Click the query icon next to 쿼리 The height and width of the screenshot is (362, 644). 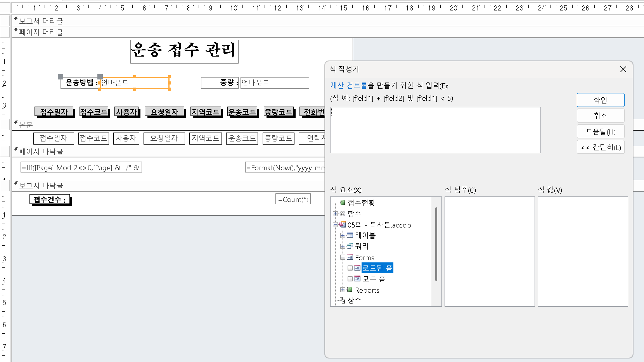(350, 246)
